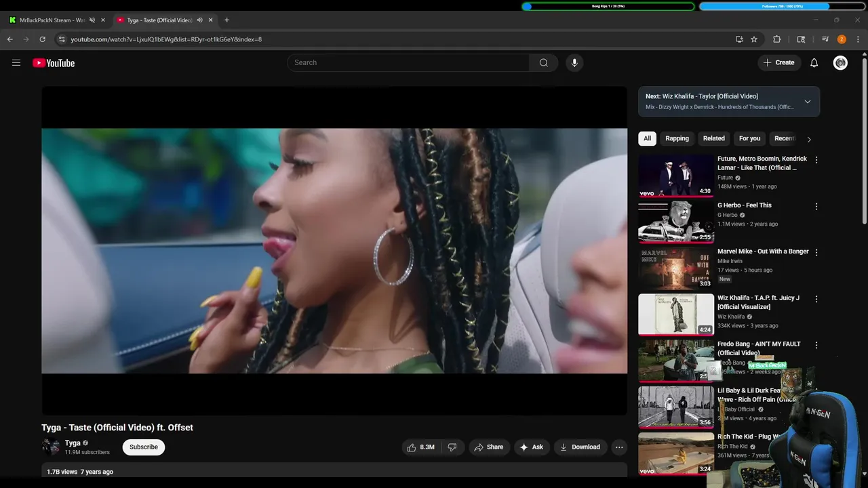Open Future channel link in sidebar

tap(725, 178)
